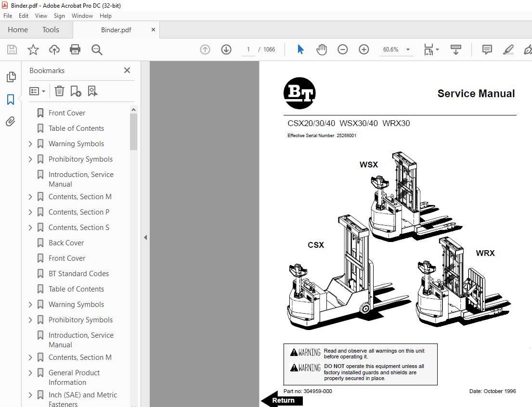Open the Edit menu
Image resolution: width=532 pixels, height=407 pixels.
click(x=24, y=15)
